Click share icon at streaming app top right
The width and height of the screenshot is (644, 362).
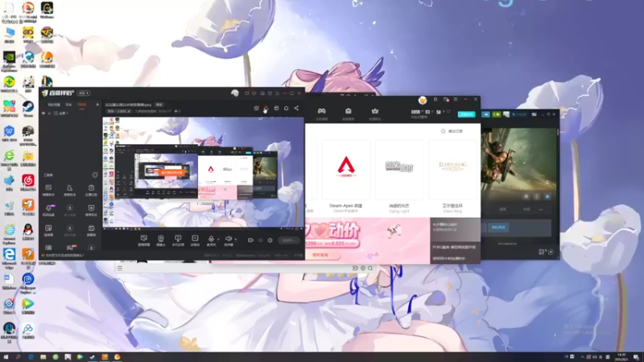tap(296, 108)
